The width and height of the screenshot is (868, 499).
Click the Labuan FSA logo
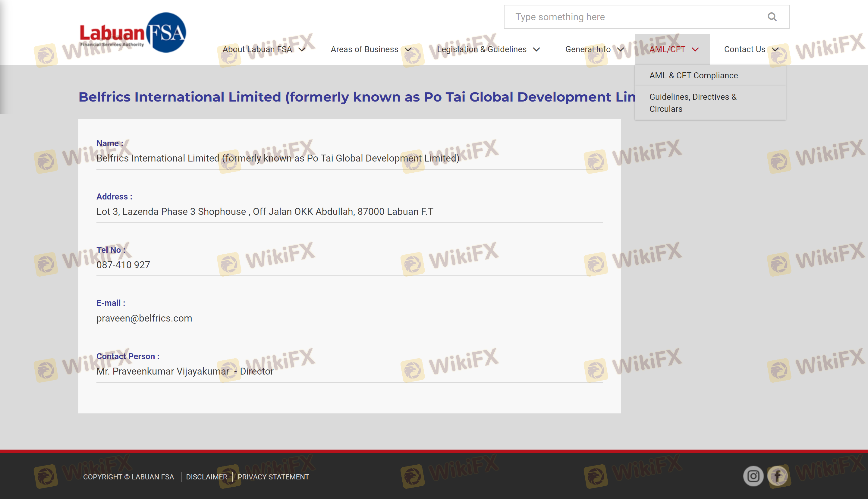coord(133,33)
